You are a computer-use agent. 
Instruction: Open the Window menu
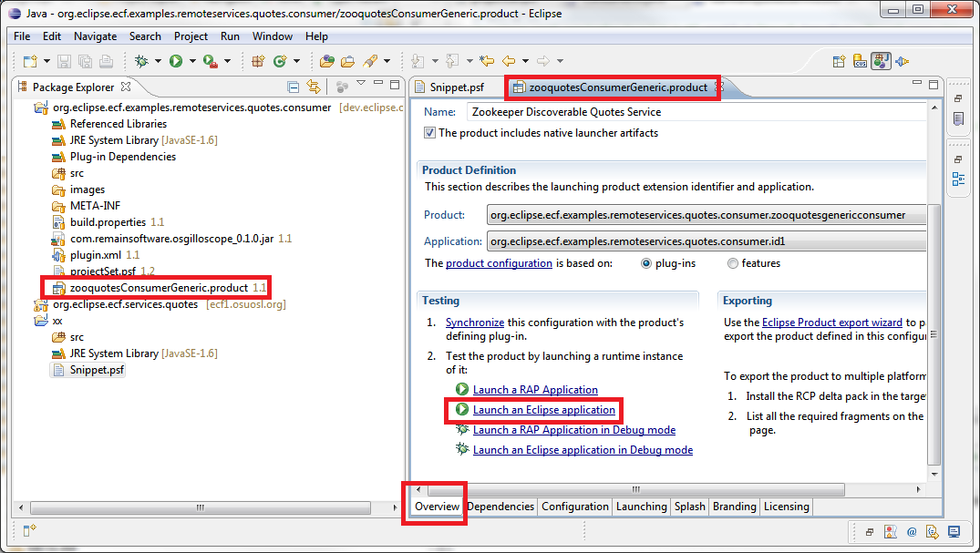[x=272, y=36]
